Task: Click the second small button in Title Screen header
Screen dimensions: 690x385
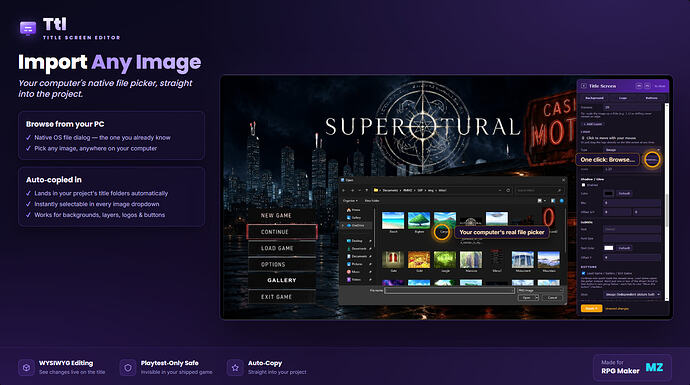Action: click(x=647, y=86)
